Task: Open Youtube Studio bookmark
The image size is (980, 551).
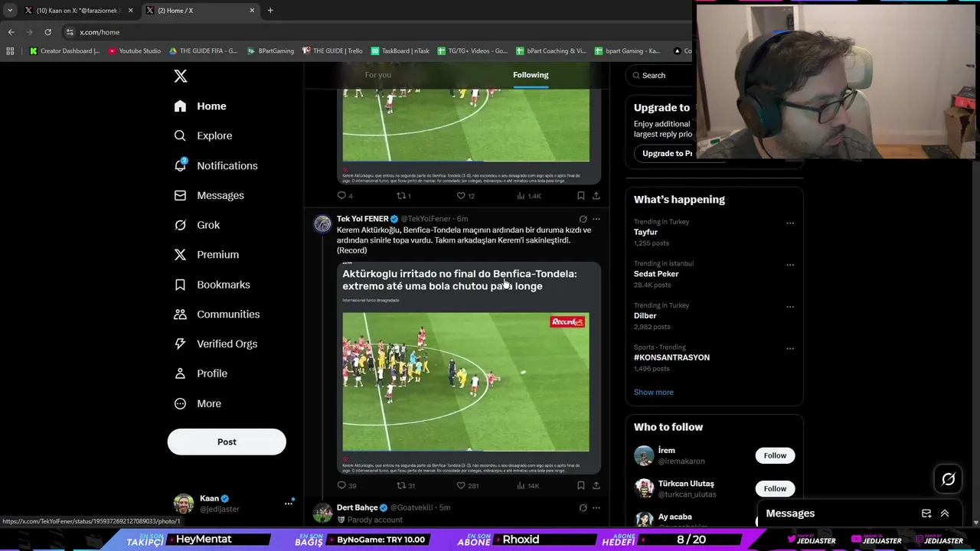Action: click(135, 51)
